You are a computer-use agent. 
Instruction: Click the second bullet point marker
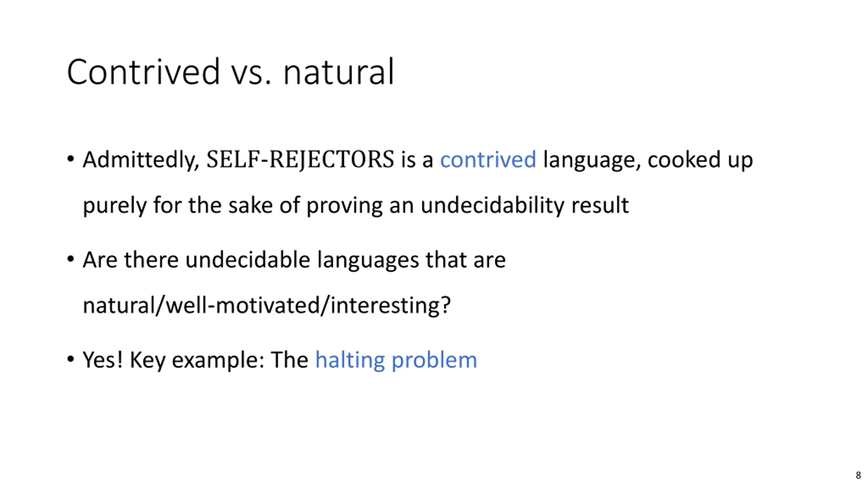click(x=71, y=259)
